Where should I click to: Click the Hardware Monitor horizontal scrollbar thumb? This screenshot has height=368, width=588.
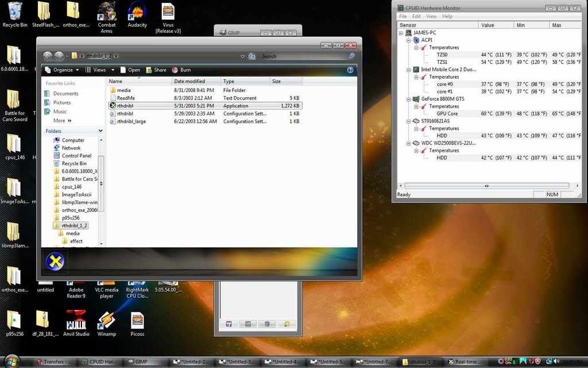point(487,186)
